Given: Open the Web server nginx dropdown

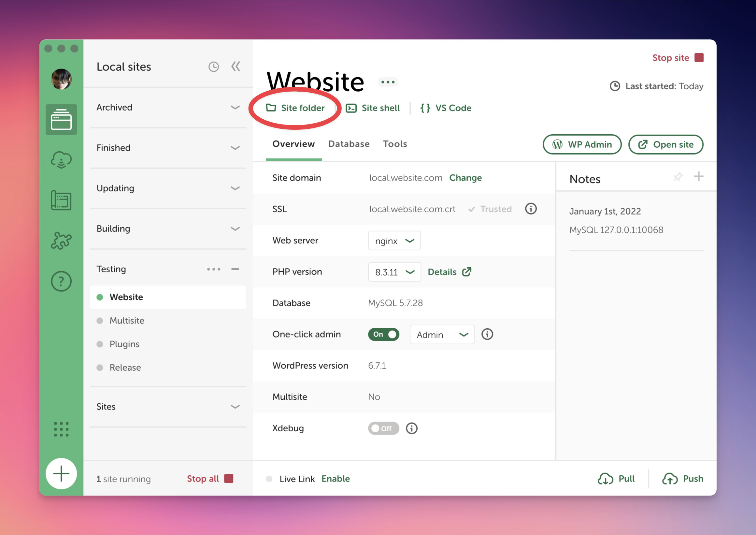Looking at the screenshot, I should (394, 241).
